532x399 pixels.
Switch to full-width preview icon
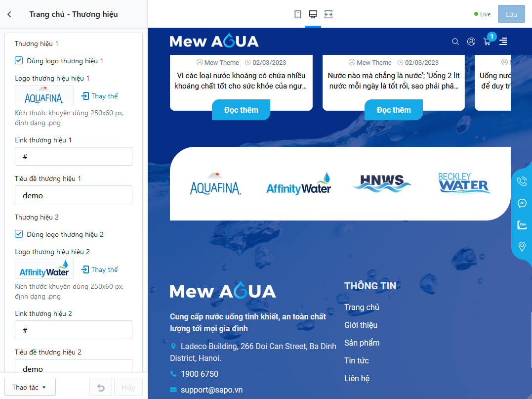[x=328, y=14]
